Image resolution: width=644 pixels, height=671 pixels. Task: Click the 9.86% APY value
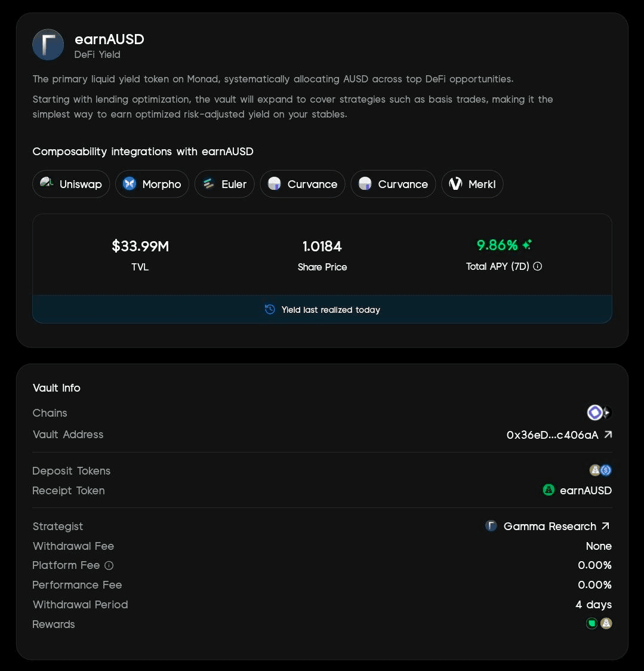tap(497, 245)
